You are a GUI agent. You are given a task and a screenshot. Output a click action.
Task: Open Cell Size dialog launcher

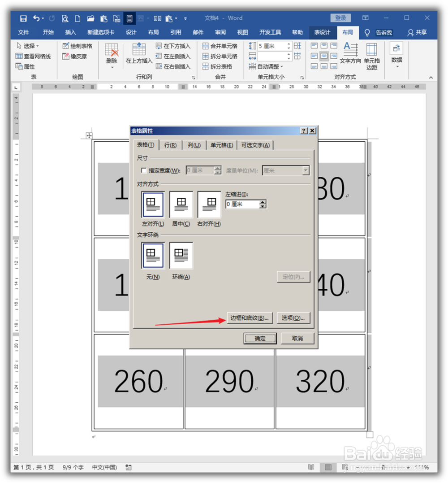click(302, 78)
